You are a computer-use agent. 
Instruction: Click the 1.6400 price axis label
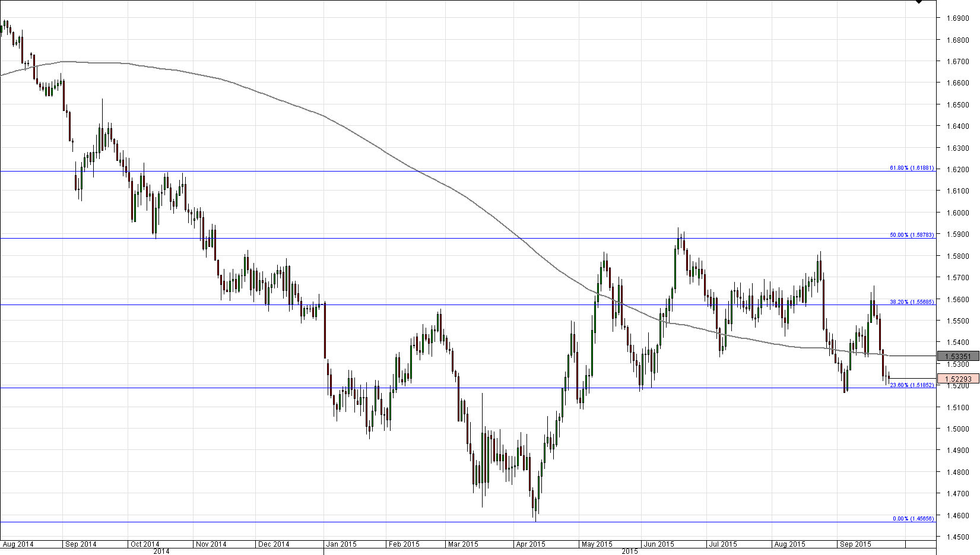[957, 126]
